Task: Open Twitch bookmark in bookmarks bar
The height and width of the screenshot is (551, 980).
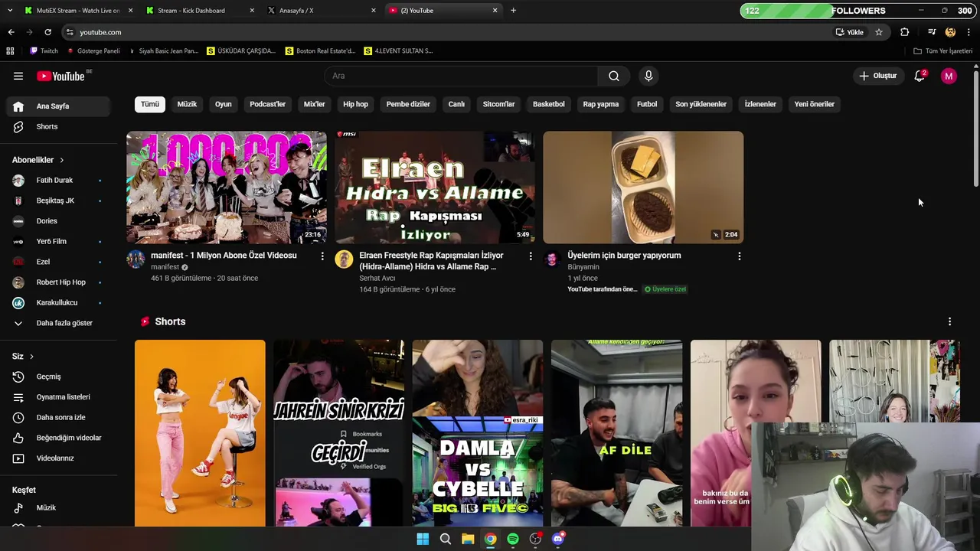Action: coord(44,51)
